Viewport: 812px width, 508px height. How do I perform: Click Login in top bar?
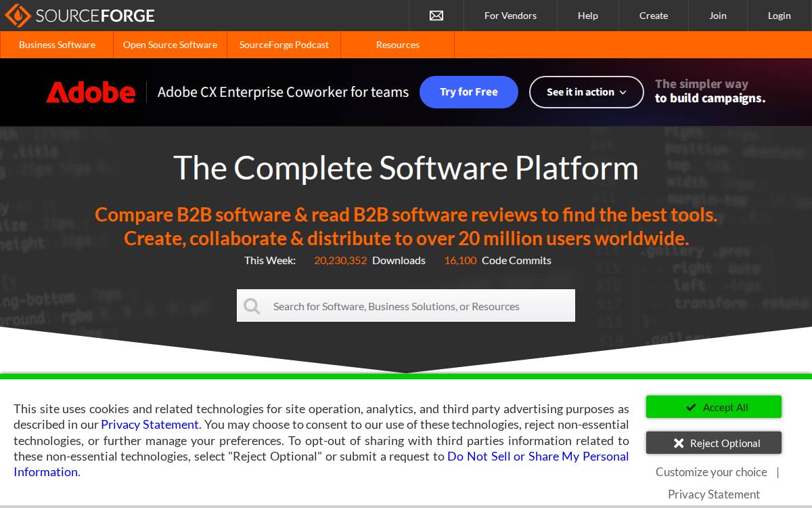point(780,16)
